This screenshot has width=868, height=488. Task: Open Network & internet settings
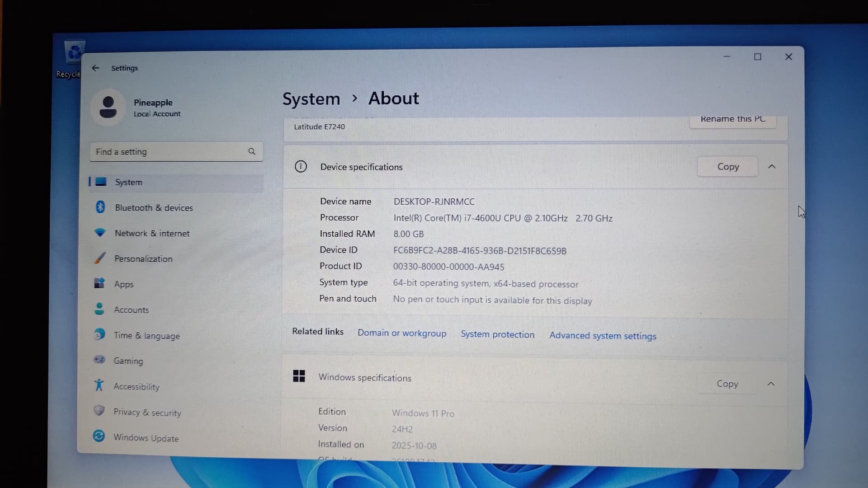(152, 233)
